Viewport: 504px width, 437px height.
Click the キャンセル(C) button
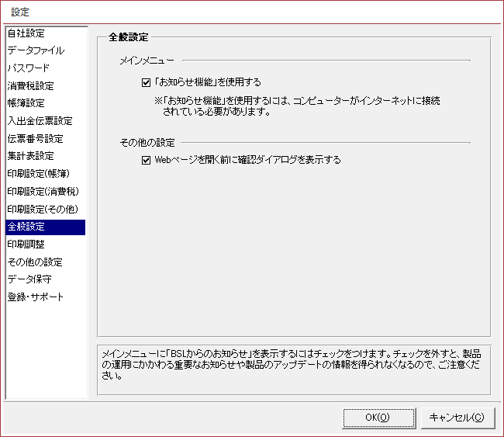457,417
